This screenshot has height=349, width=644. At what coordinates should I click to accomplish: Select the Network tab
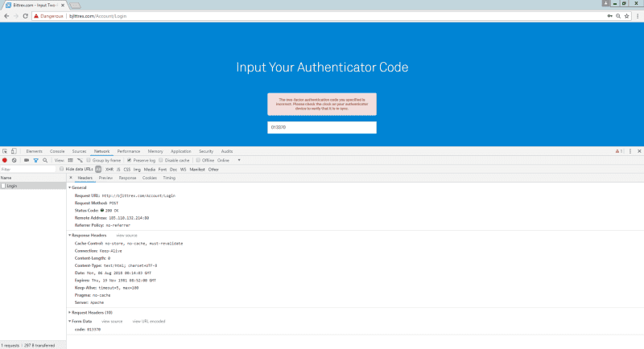pyautogui.click(x=101, y=151)
